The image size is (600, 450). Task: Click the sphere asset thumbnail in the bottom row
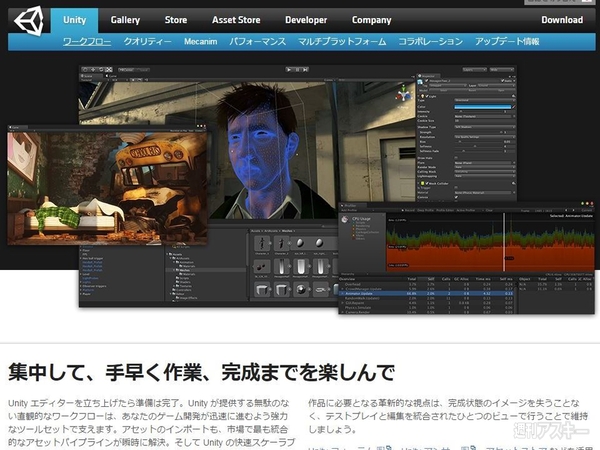(301, 289)
